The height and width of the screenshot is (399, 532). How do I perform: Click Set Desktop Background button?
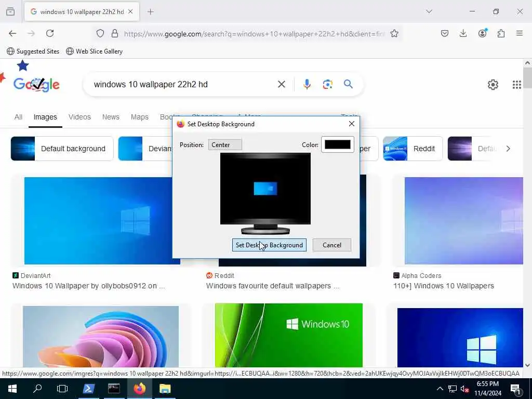pyautogui.click(x=269, y=245)
